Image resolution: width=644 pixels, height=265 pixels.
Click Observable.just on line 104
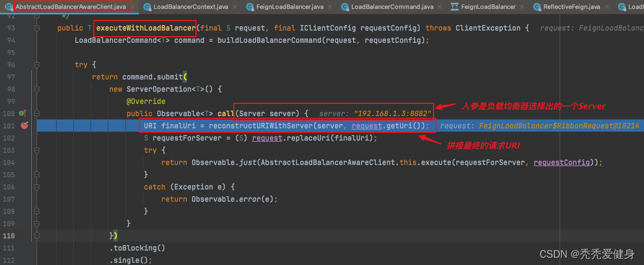tap(224, 162)
